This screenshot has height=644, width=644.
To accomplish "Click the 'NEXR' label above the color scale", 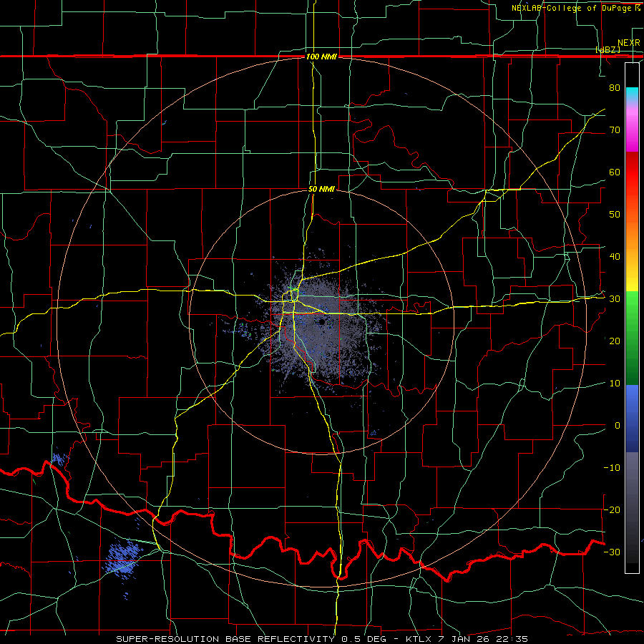I will (x=628, y=43).
